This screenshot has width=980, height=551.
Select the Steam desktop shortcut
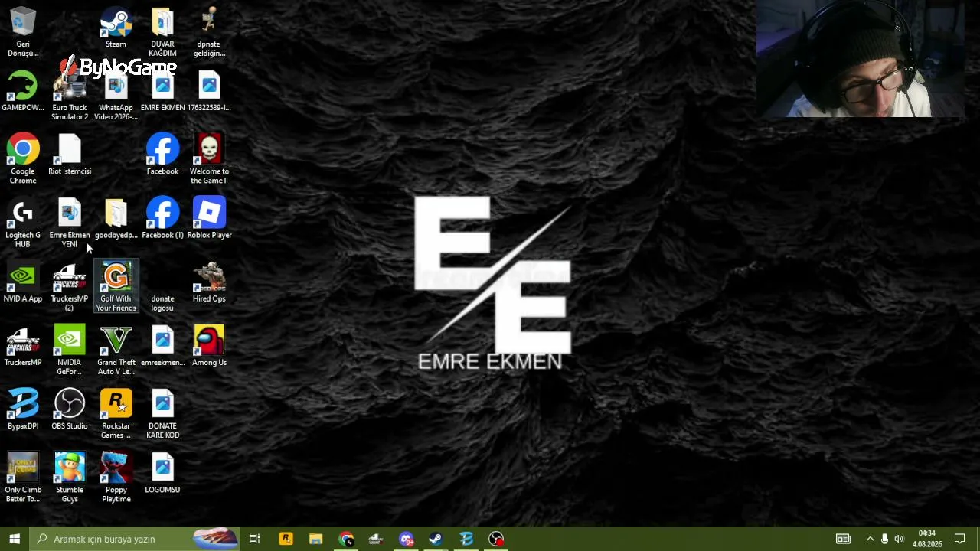tap(116, 28)
